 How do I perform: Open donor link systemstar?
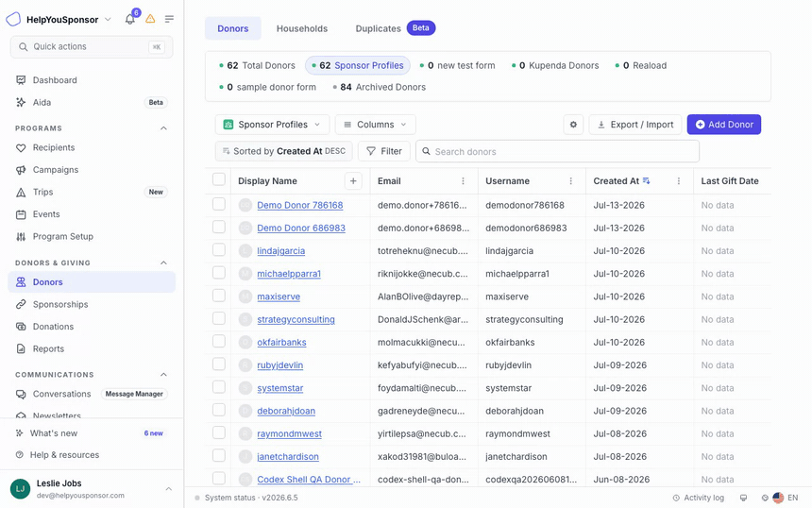point(280,388)
